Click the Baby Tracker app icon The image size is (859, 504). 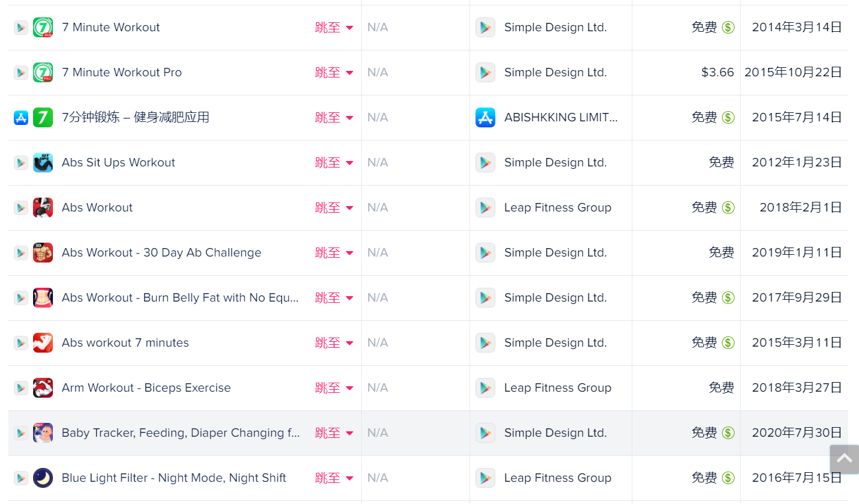43,433
